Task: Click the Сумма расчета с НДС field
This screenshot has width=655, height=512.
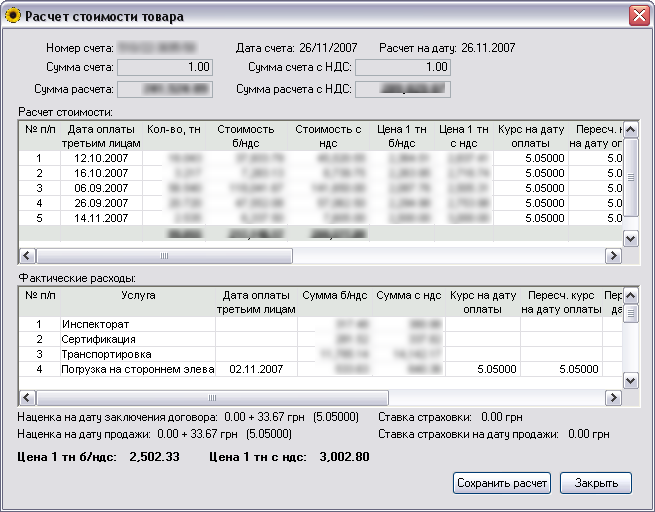Action: pos(402,89)
